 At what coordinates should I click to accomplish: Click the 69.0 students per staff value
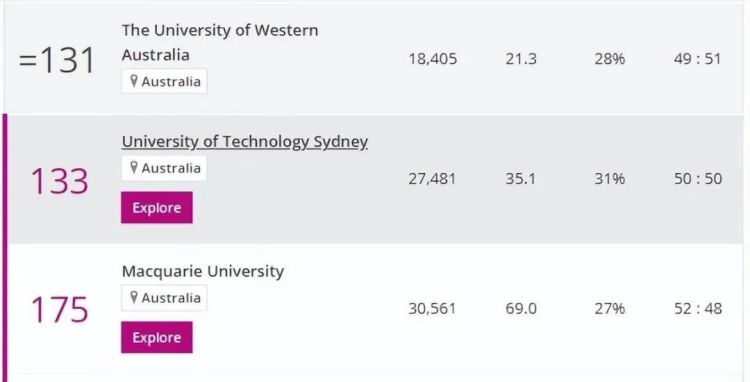click(521, 308)
